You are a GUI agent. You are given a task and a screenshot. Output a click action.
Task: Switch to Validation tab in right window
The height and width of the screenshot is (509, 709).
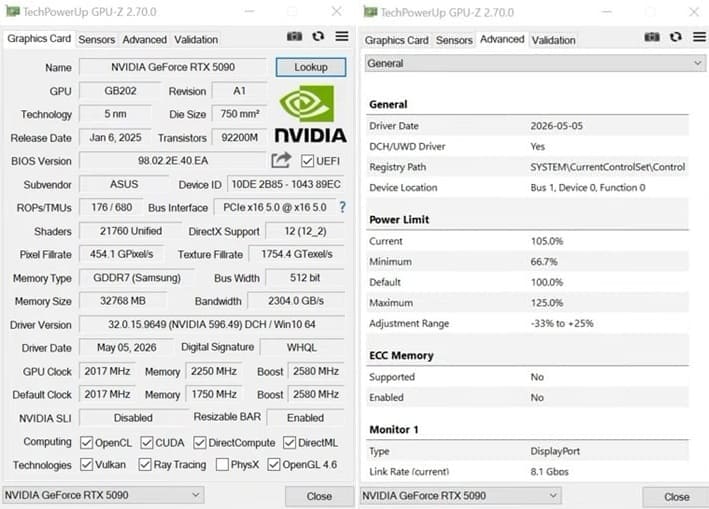[x=553, y=40]
